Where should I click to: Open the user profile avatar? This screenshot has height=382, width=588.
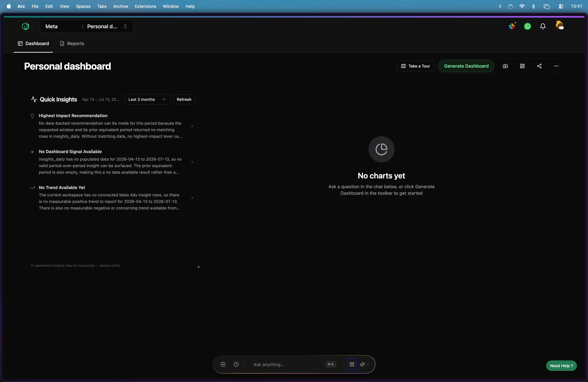coord(560,25)
